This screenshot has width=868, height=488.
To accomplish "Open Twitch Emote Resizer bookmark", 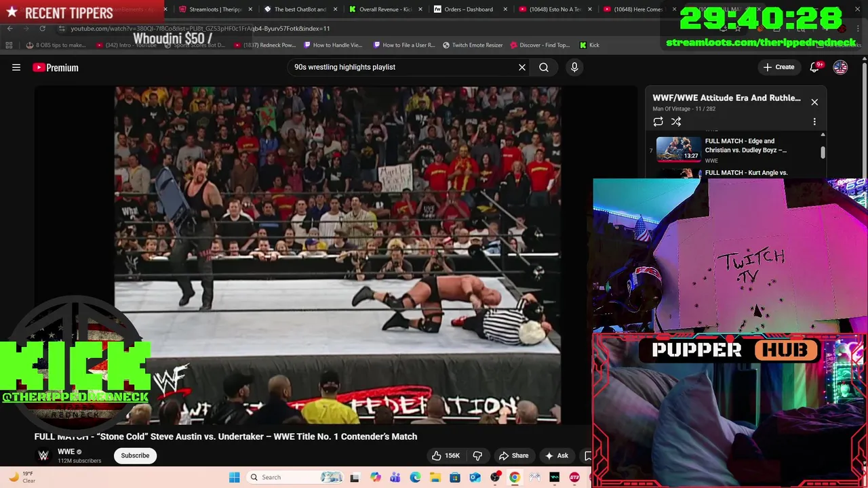I will click(x=473, y=45).
